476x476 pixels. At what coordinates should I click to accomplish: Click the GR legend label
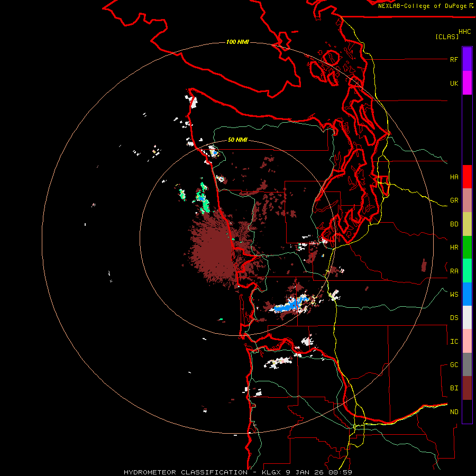coord(454,200)
